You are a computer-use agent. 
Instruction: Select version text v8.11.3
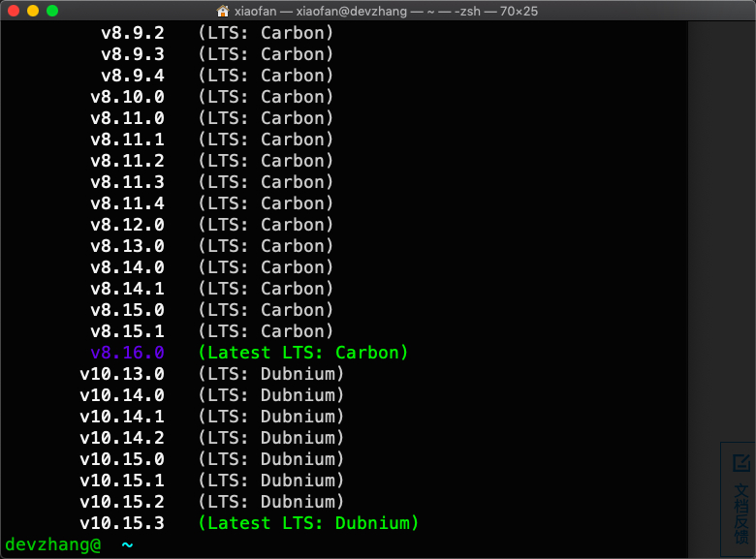(x=127, y=182)
